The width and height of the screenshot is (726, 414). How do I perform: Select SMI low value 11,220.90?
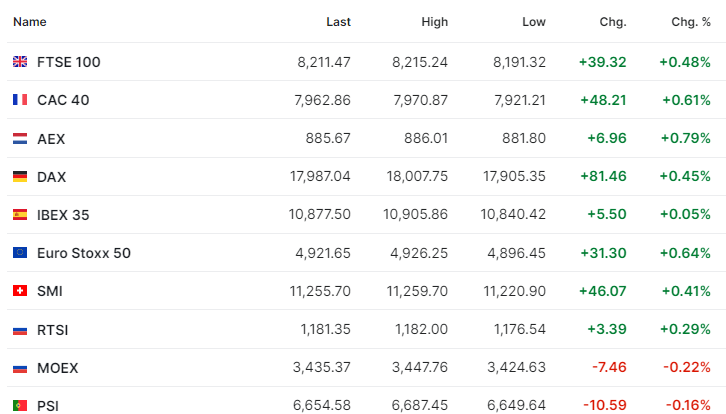pos(515,291)
